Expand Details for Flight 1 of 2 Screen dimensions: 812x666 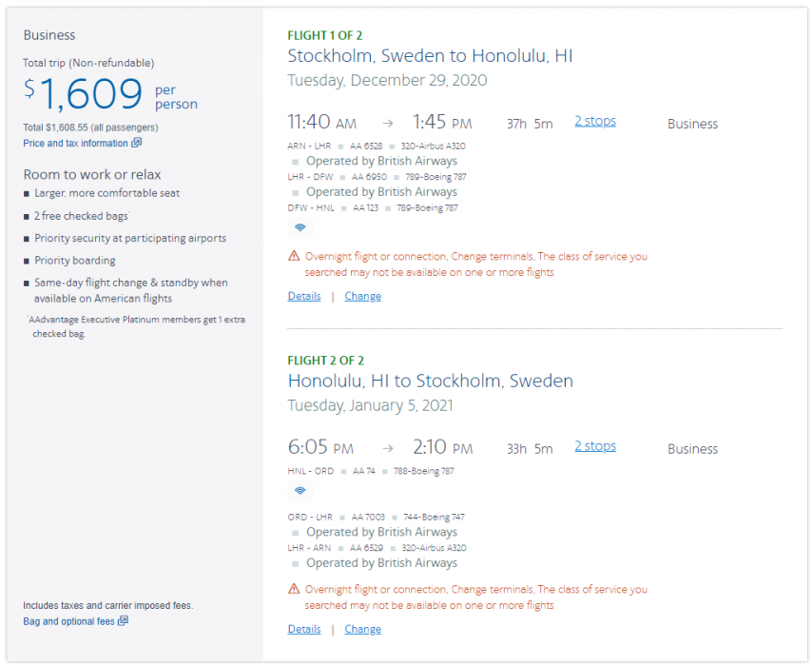tap(304, 296)
